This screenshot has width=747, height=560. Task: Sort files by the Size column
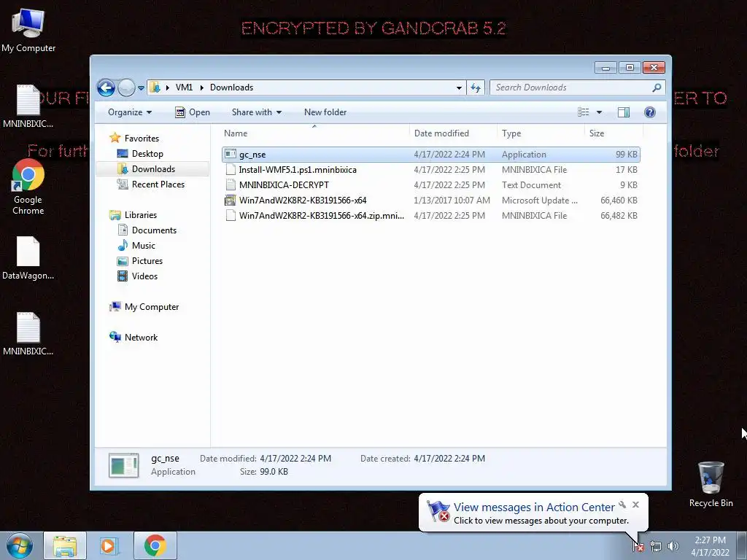coord(614,133)
